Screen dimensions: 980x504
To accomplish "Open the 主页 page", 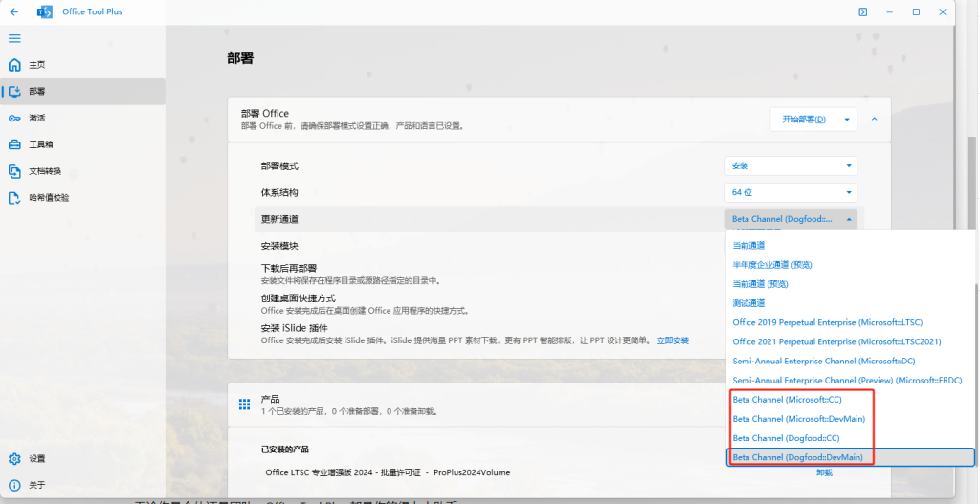I will tap(82, 65).
